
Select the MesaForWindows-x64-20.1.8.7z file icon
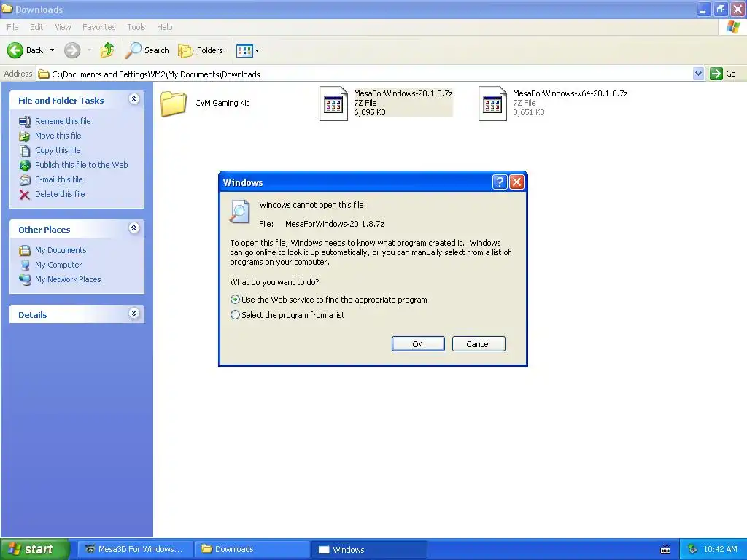click(492, 104)
